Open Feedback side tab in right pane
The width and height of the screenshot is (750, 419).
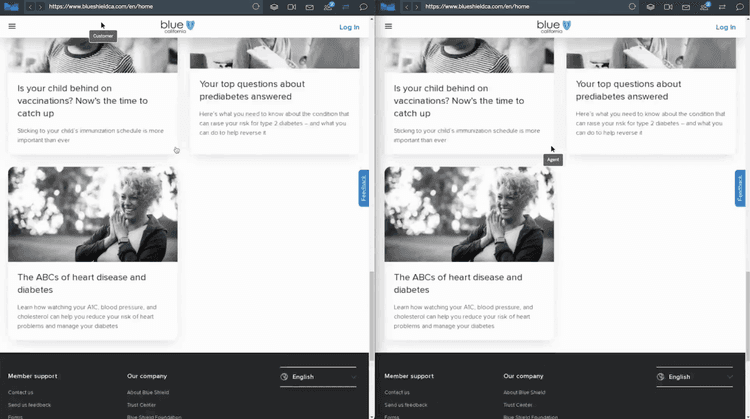(x=740, y=188)
